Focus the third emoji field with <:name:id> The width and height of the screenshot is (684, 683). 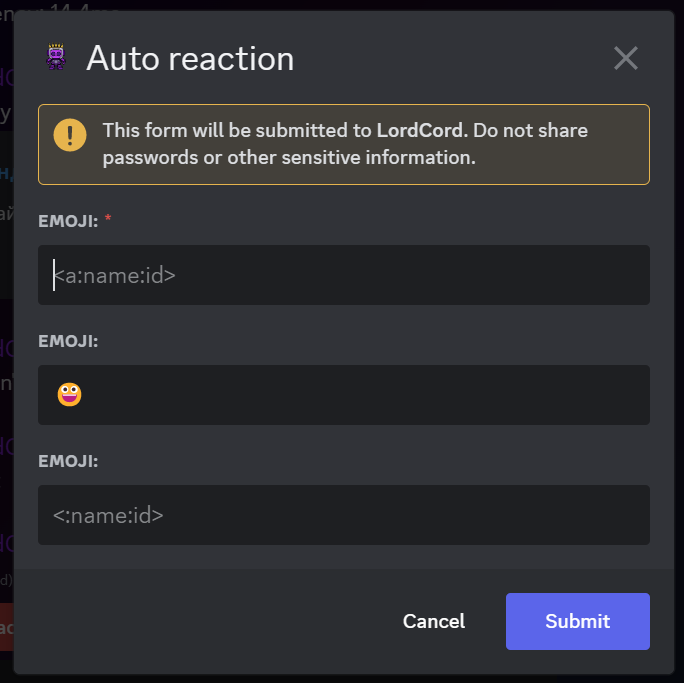coord(344,515)
